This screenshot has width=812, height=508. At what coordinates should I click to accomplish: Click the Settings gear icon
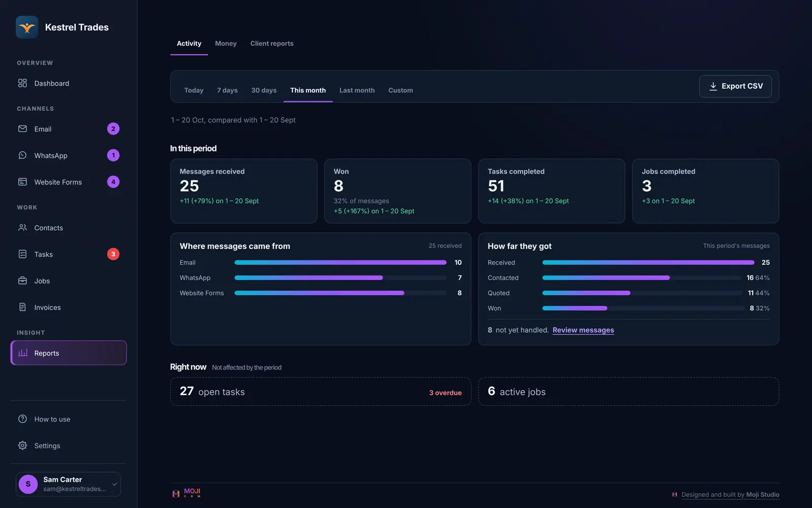[22, 446]
